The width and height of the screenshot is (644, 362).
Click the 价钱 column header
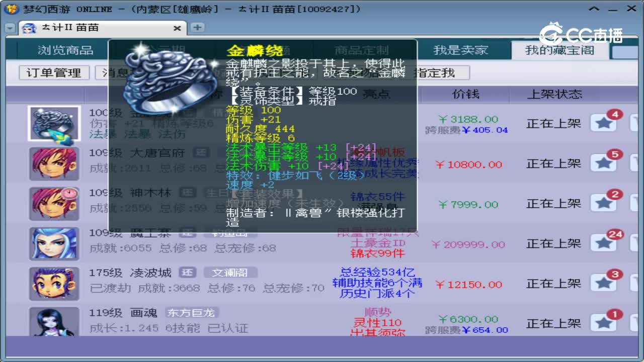(x=466, y=94)
